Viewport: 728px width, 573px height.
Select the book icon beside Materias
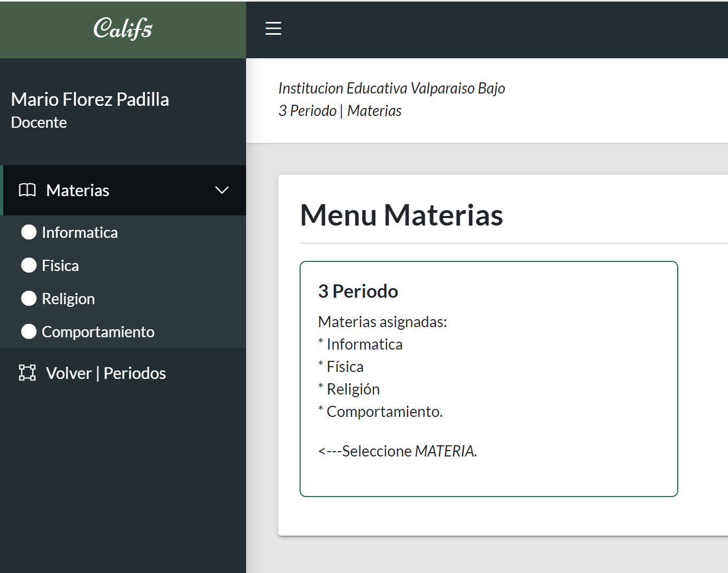click(x=27, y=190)
